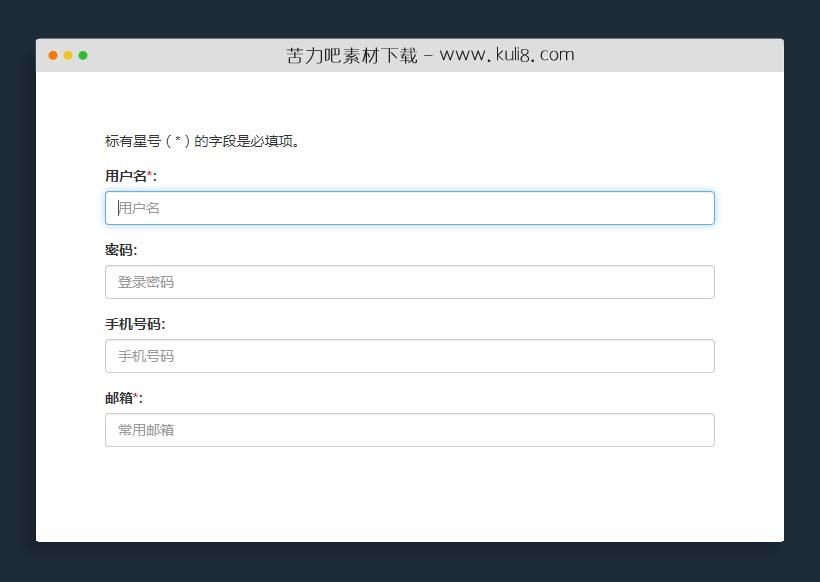The height and width of the screenshot is (582, 820).
Task: Click the required fields notice text
Action: tap(203, 142)
